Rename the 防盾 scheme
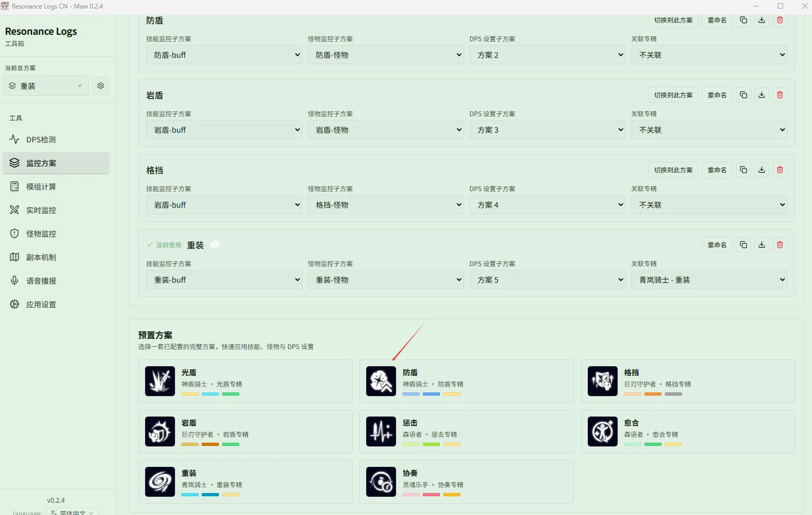Image resolution: width=812 pixels, height=515 pixels. coord(717,20)
